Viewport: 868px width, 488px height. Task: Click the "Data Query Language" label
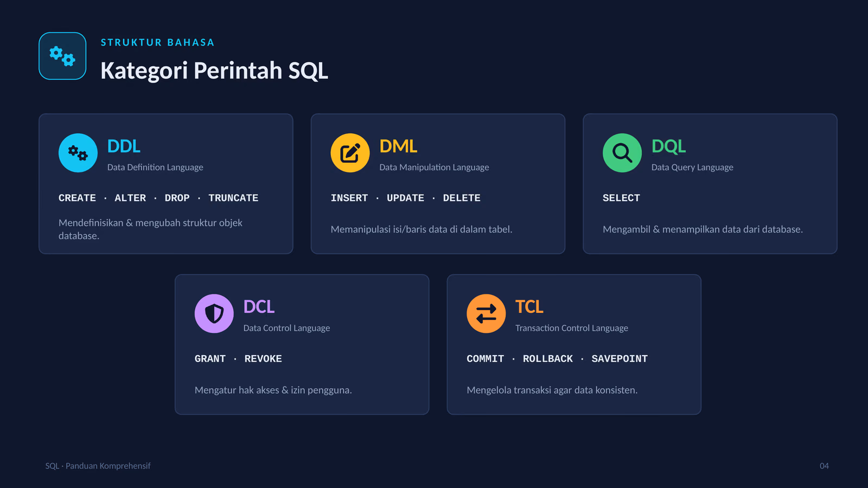point(692,167)
